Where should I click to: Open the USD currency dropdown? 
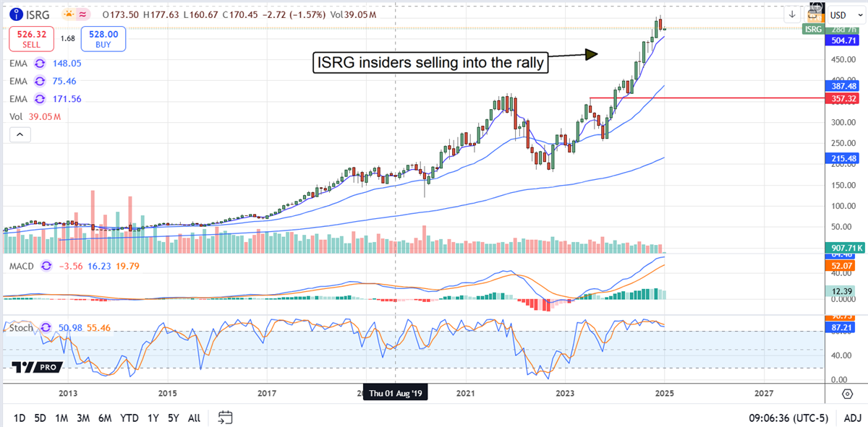pyautogui.click(x=838, y=14)
